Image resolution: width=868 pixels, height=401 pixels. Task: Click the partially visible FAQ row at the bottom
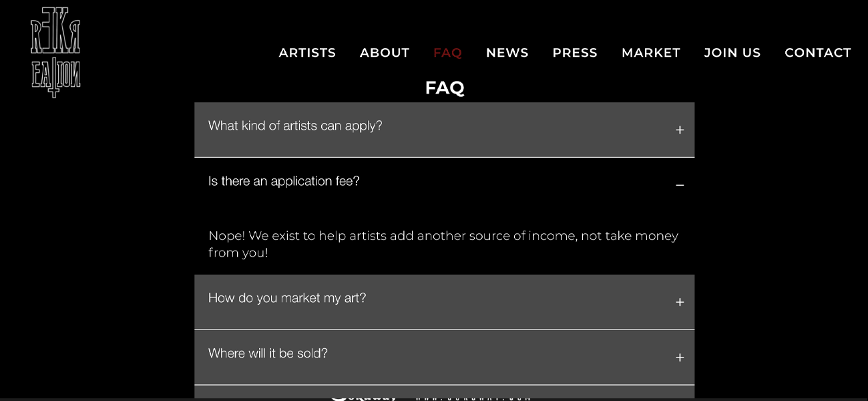point(444,392)
